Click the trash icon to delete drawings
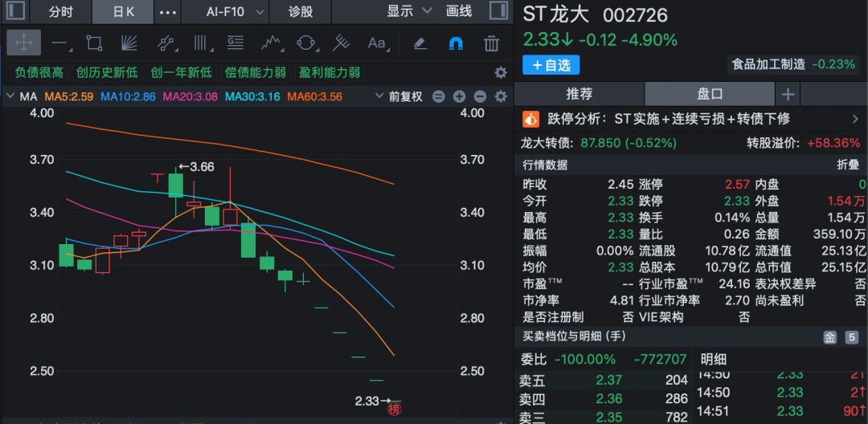Image resolution: width=868 pixels, height=424 pixels. click(x=492, y=43)
